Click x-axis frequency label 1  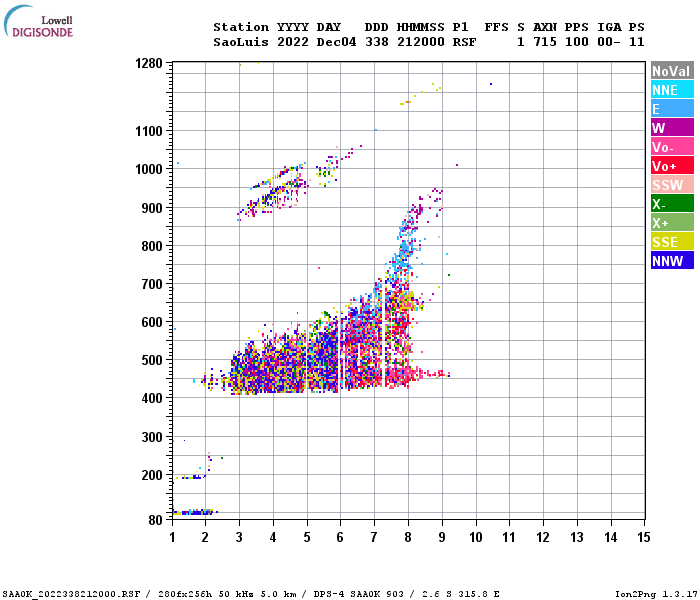click(172, 537)
